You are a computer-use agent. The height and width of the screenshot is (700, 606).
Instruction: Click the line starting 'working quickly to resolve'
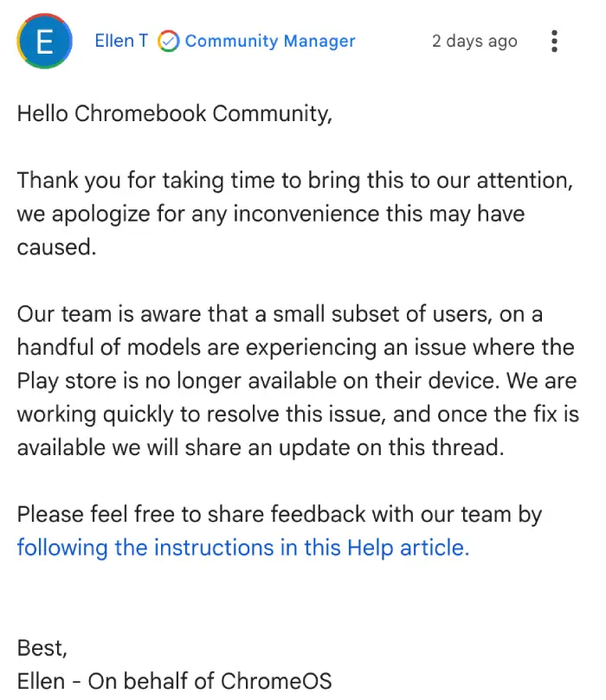tap(298, 414)
